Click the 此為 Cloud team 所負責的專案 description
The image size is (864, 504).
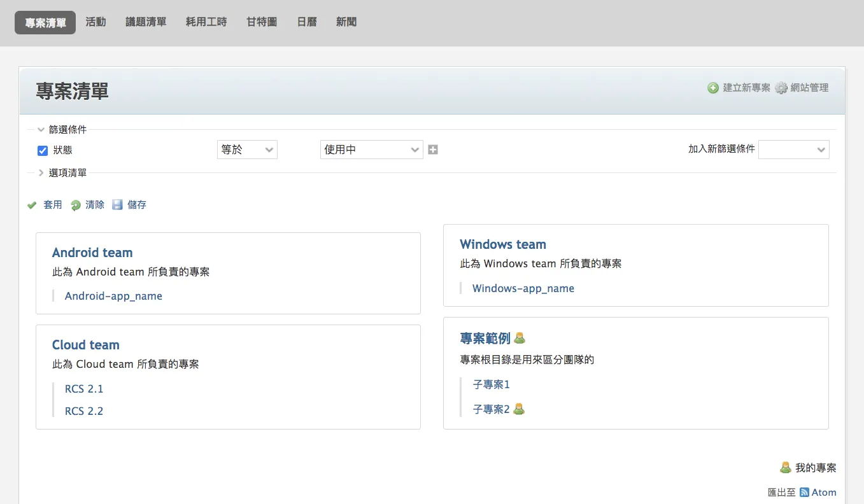(x=125, y=365)
